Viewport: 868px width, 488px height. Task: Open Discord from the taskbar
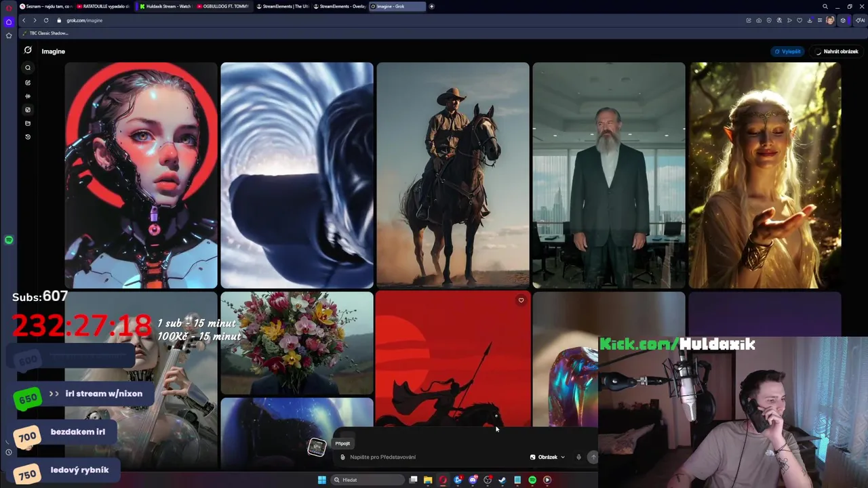click(x=473, y=480)
